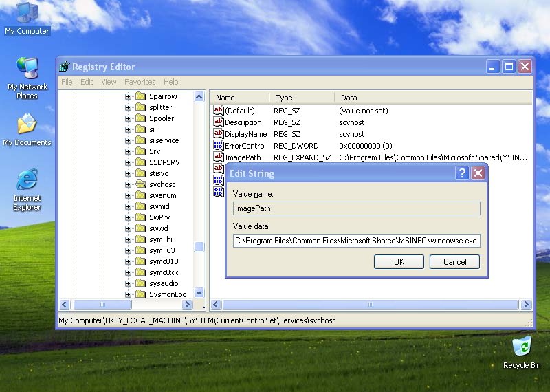Select the ErrorControl DWORD value icon
This screenshot has width=550, height=392.
click(x=219, y=145)
